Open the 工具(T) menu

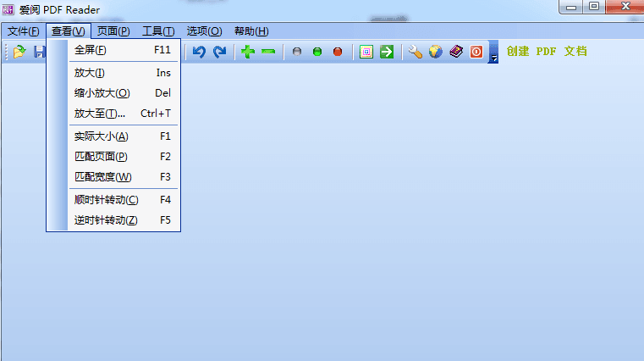[159, 31]
